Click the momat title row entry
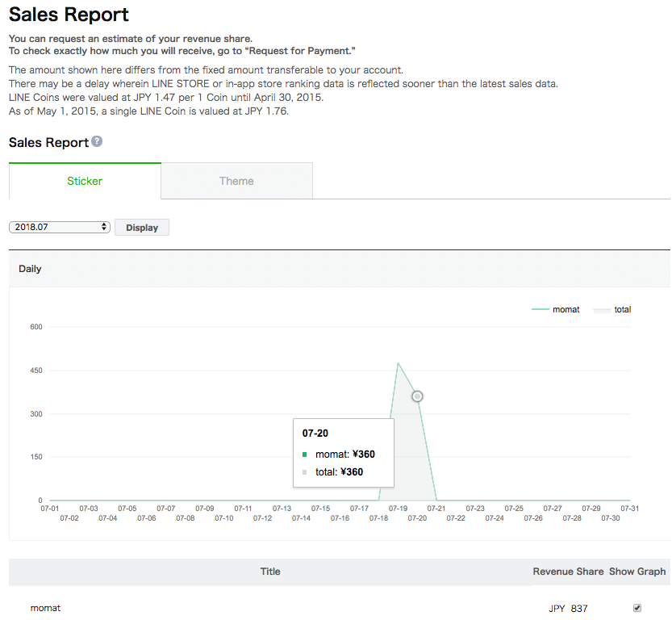 pyautogui.click(x=45, y=608)
